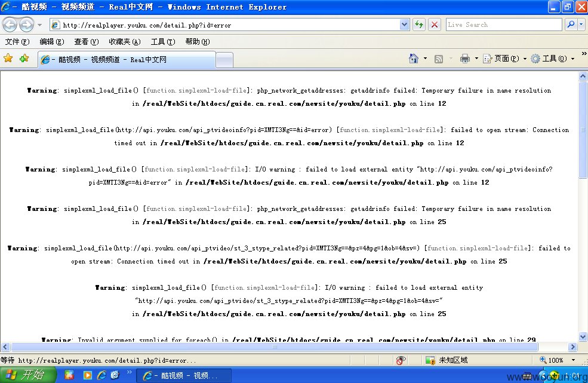Click the horizontal scrollbar thumb

pos(275,347)
